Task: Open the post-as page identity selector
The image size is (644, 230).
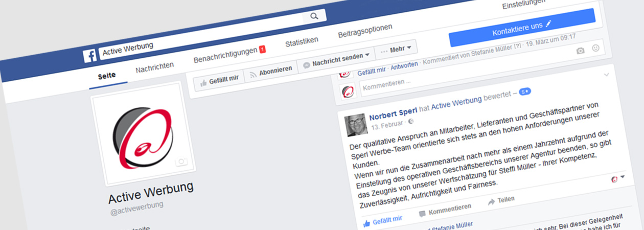Action: tap(618, 178)
